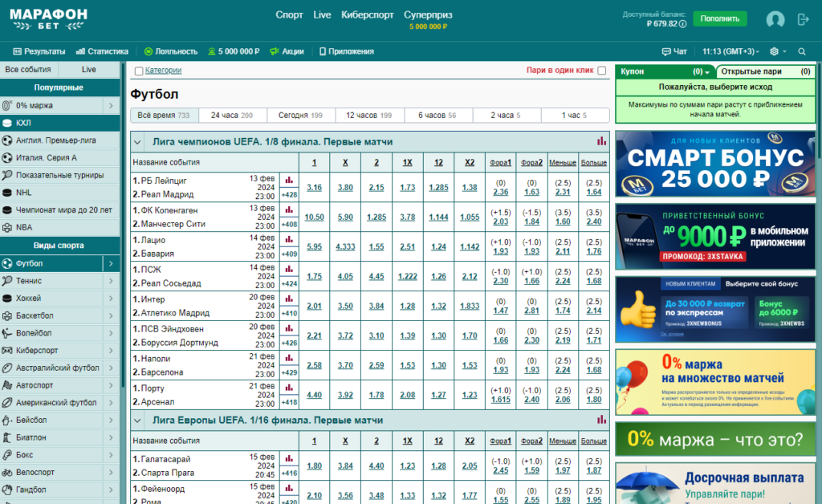822x504 pixels.
Task: Select odds 1.78 for Arsenal win
Action: [x=376, y=395]
